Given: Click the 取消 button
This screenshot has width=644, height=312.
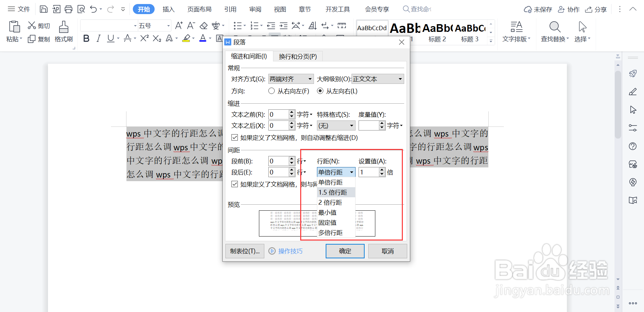Looking at the screenshot, I should (387, 251).
